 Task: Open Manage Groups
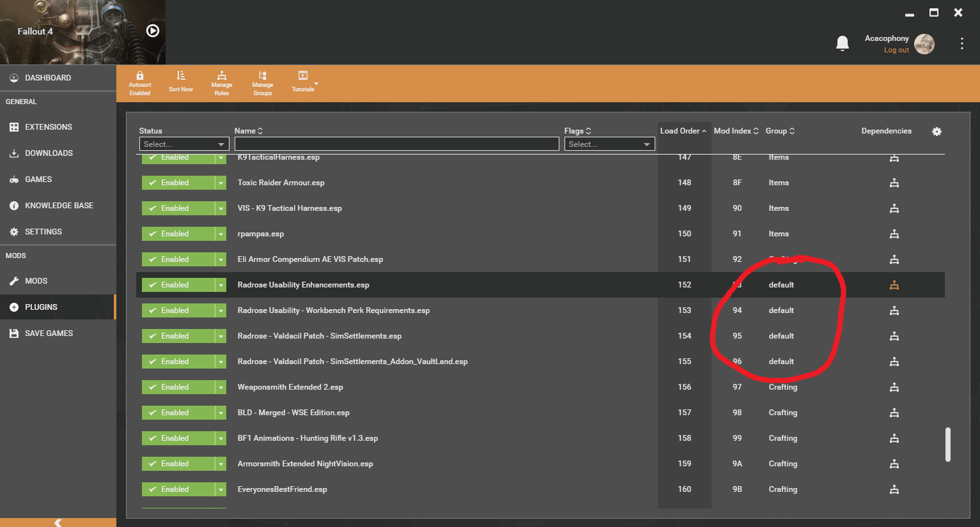click(x=263, y=83)
